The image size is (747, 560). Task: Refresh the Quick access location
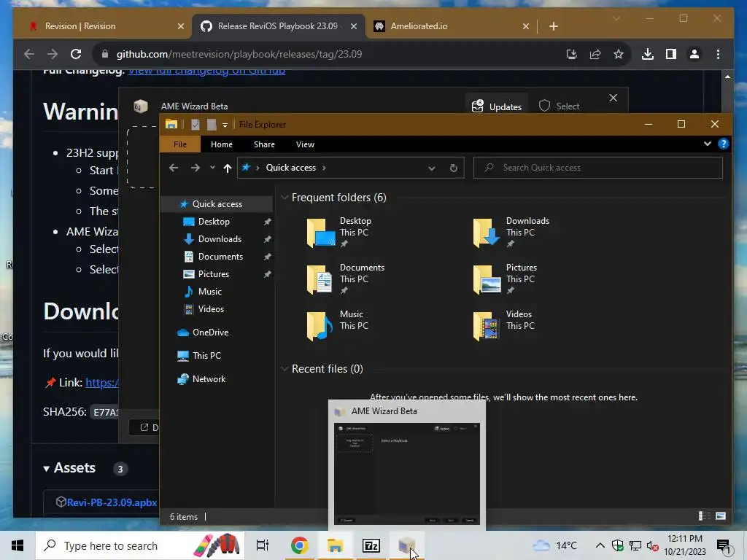click(x=454, y=168)
